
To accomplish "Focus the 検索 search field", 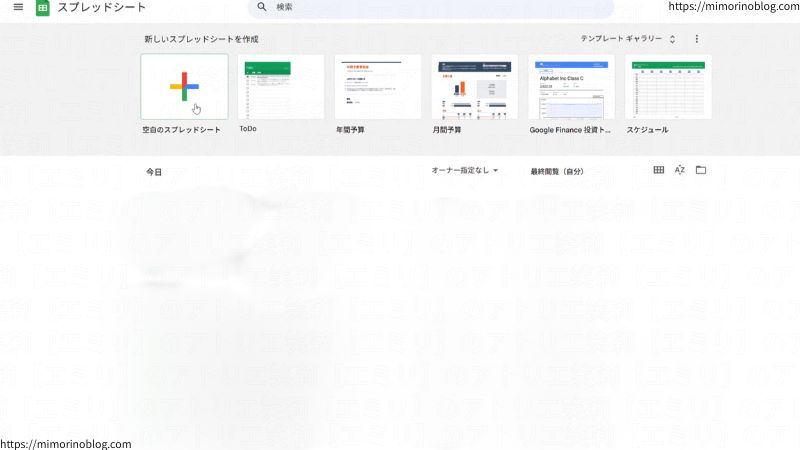I will click(431, 7).
